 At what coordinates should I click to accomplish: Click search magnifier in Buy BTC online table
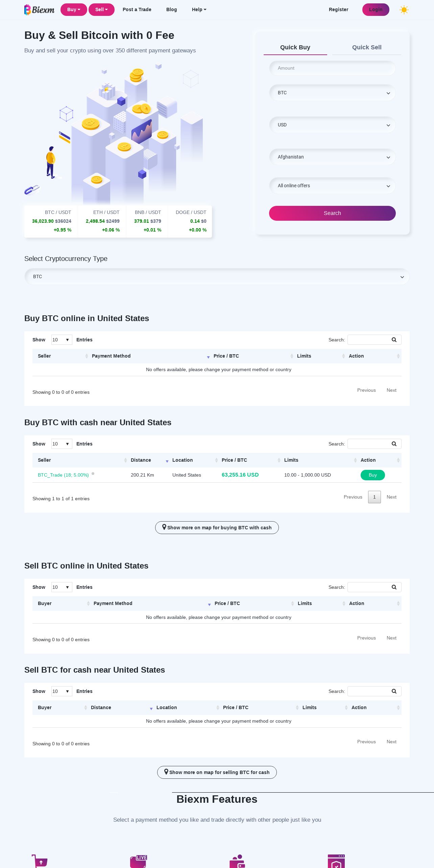pos(394,340)
